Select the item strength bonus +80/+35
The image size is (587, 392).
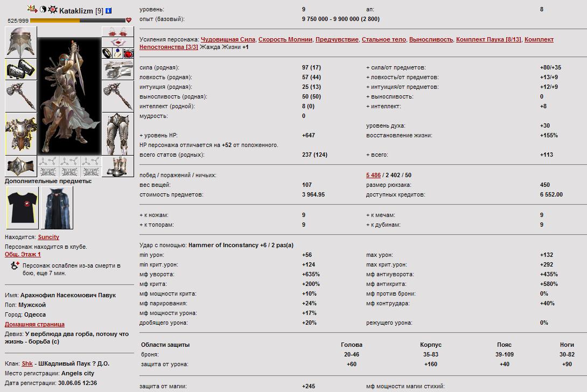coord(551,67)
